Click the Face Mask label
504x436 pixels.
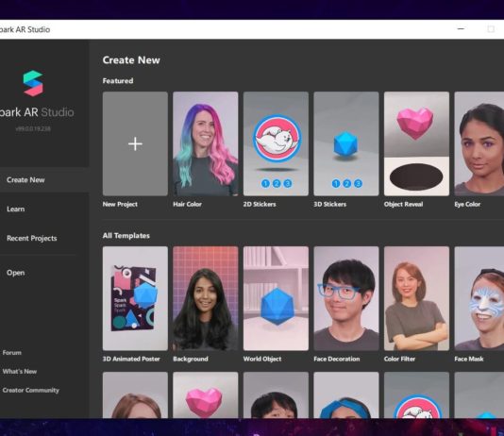click(469, 359)
